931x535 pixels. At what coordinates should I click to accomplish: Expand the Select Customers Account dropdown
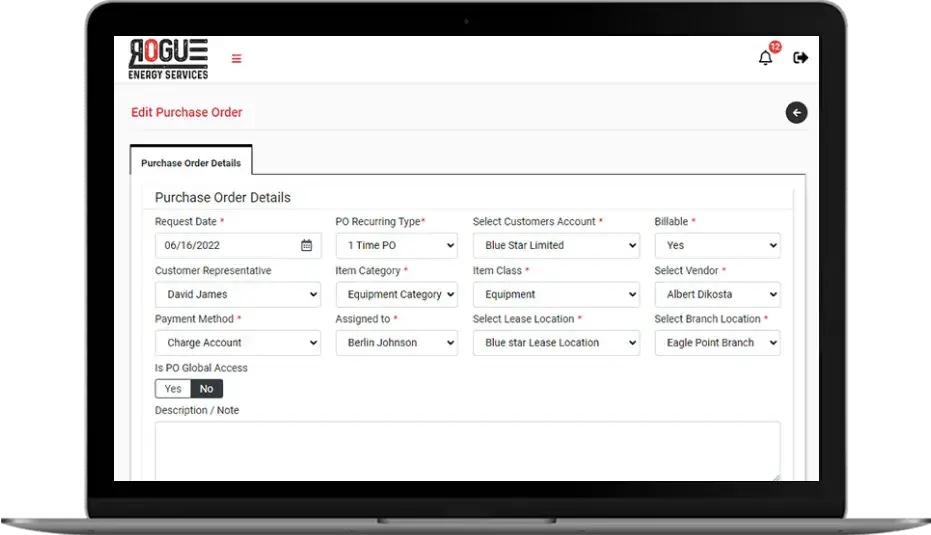pos(555,245)
